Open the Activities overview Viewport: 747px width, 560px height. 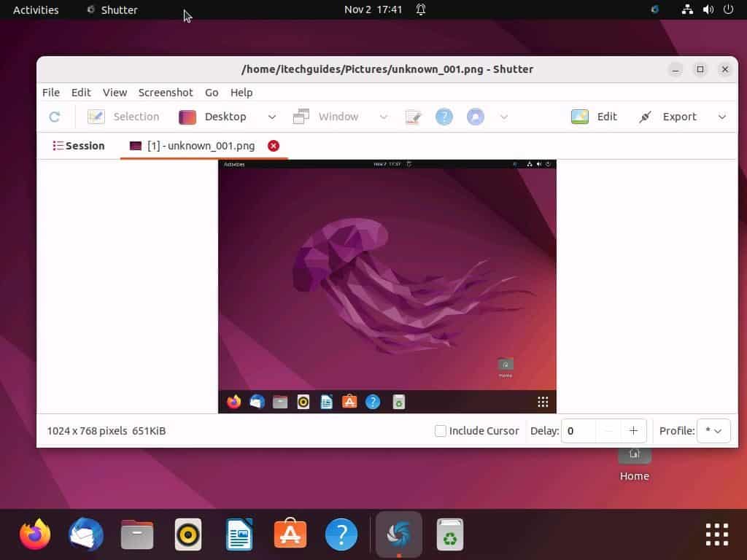(x=36, y=9)
